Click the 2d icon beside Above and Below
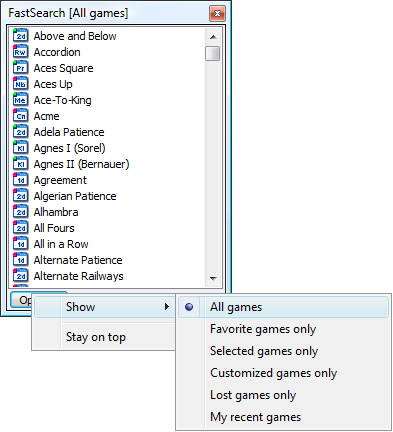The image size is (393, 432). 20,36
